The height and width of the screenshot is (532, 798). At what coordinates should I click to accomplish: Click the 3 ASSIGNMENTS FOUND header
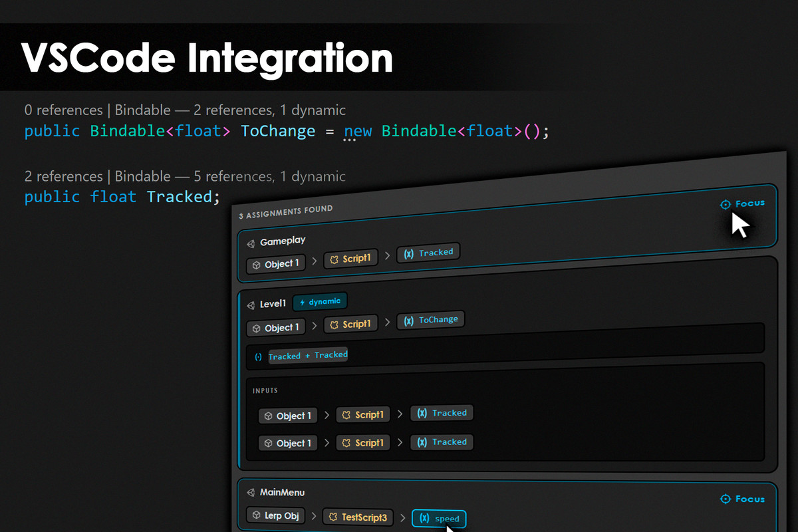tap(285, 211)
